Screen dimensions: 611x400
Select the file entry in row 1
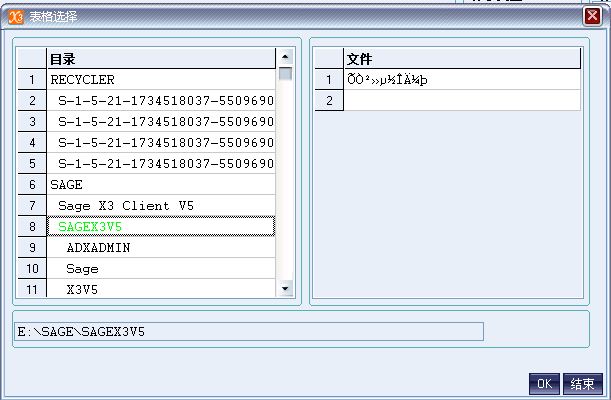click(461, 80)
